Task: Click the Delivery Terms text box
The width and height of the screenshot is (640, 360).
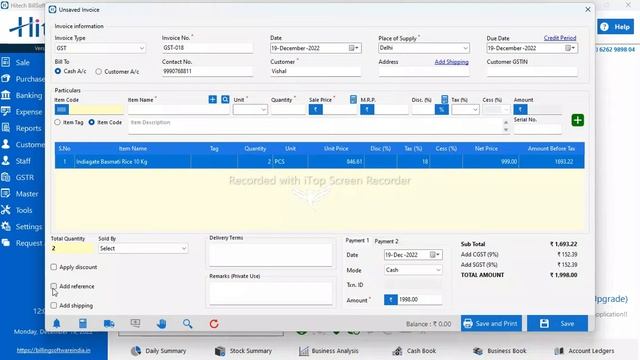Action: tap(271, 254)
